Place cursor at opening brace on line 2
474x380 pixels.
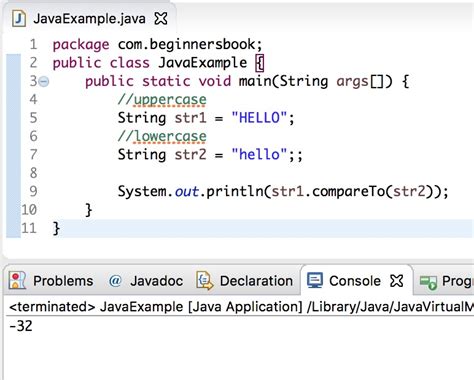coord(260,63)
